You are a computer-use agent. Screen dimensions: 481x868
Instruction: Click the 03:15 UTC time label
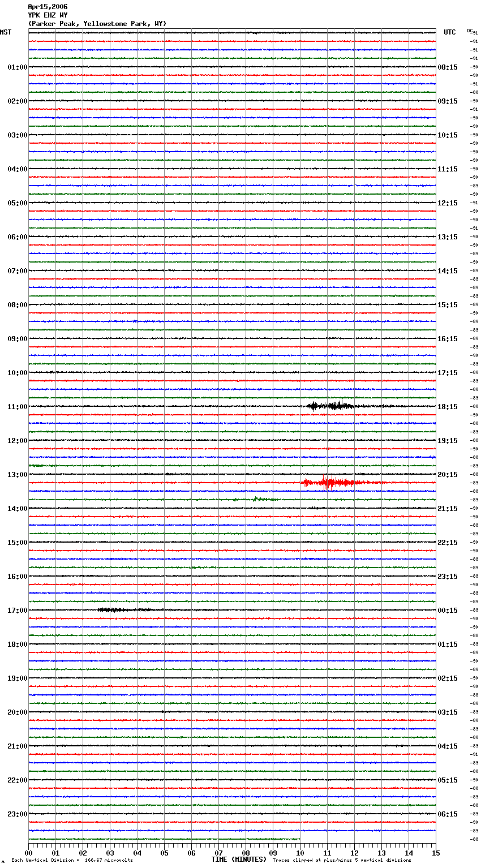tap(448, 712)
